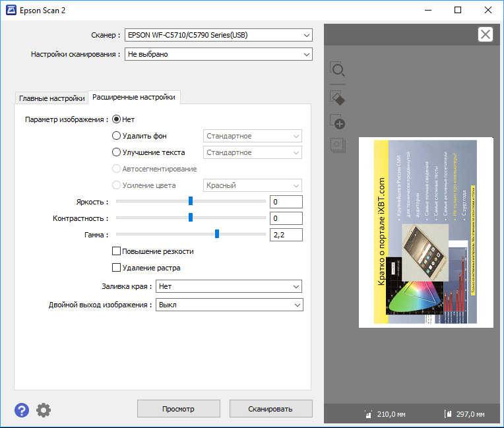The image size is (504, 428).
Task: Expand 'Двойной выход изображения' dropdown
Action: 229,305
